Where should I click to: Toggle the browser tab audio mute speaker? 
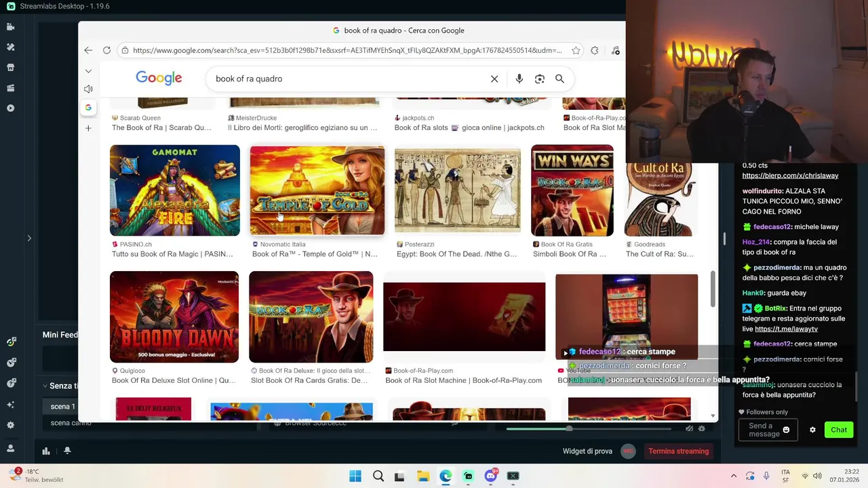[88, 89]
